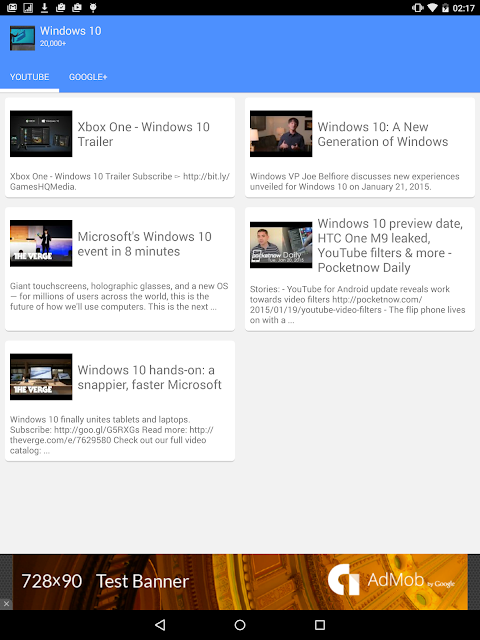Switch to the GOOGLE+ tab
The width and height of the screenshot is (480, 640).
coord(88,77)
